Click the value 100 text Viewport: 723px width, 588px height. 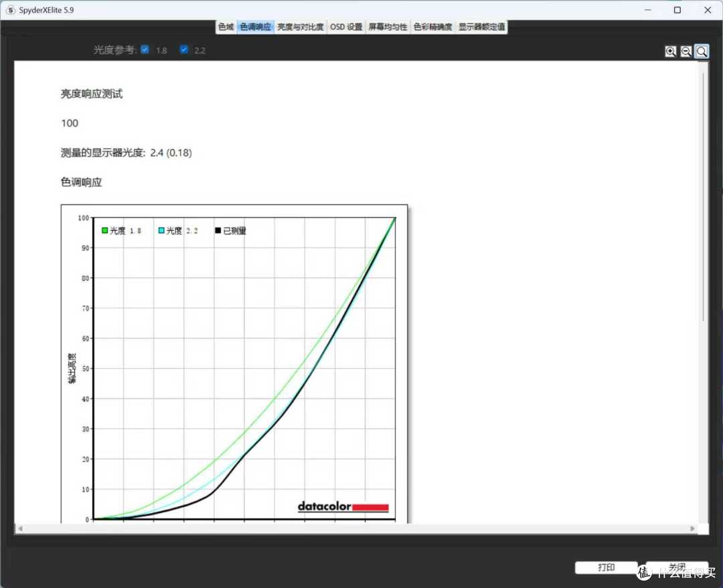[x=70, y=124]
